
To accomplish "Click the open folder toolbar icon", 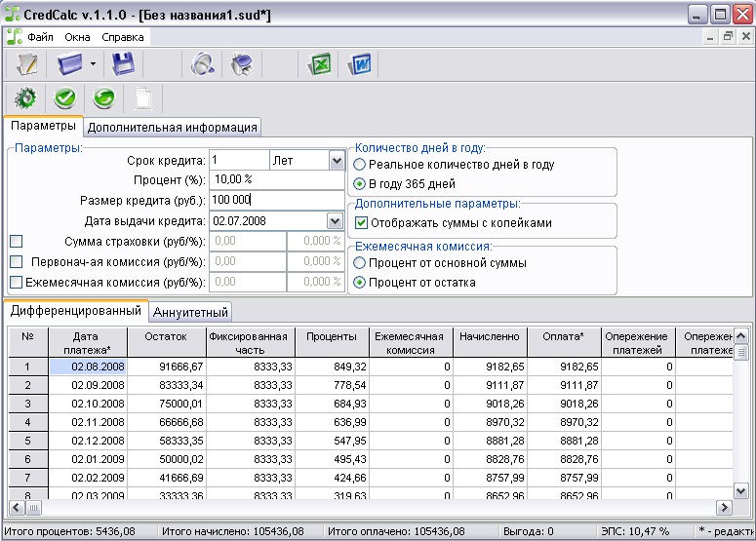I will tap(71, 65).
